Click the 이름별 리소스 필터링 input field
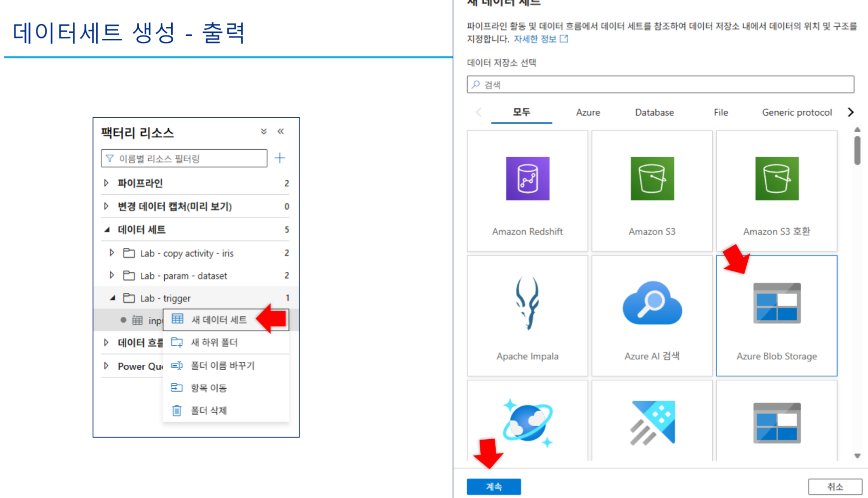 pos(184,158)
